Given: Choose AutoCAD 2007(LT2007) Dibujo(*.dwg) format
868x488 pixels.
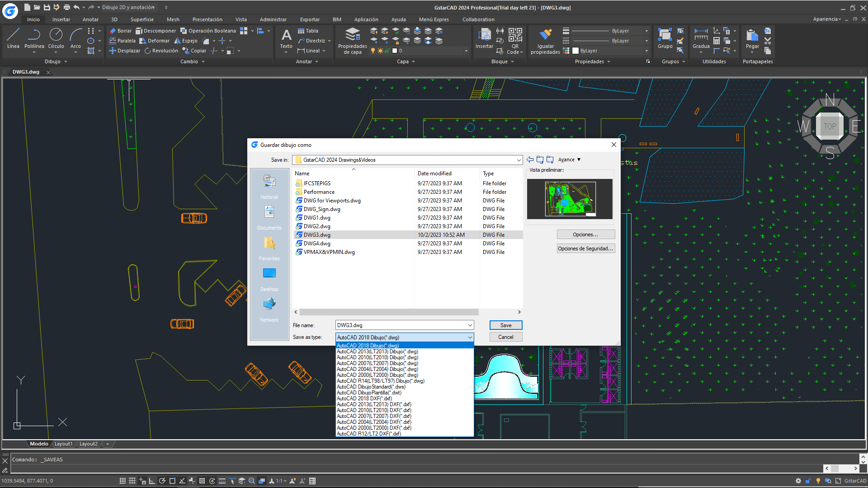Looking at the screenshot, I should [377, 363].
